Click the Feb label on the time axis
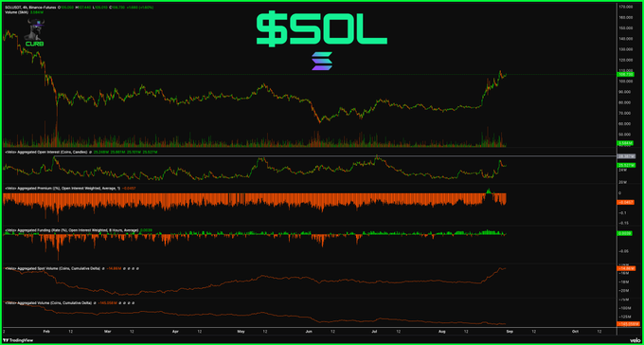 (x=46, y=331)
